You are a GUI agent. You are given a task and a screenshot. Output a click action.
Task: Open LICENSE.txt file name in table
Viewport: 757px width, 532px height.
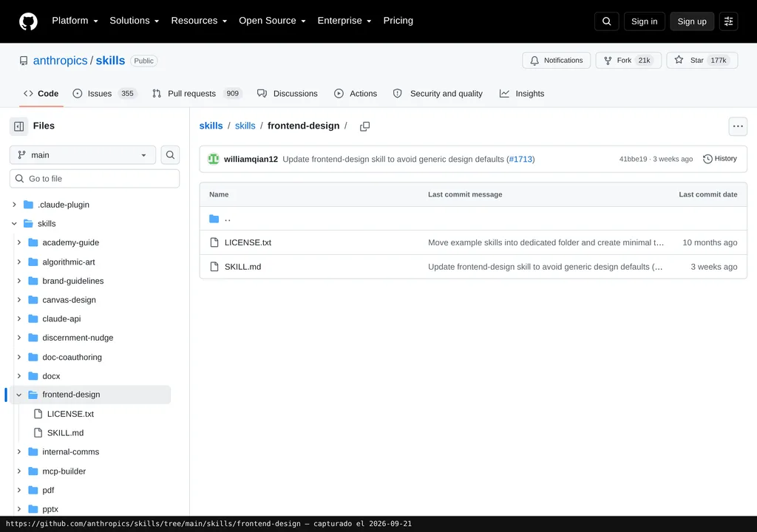click(x=248, y=242)
